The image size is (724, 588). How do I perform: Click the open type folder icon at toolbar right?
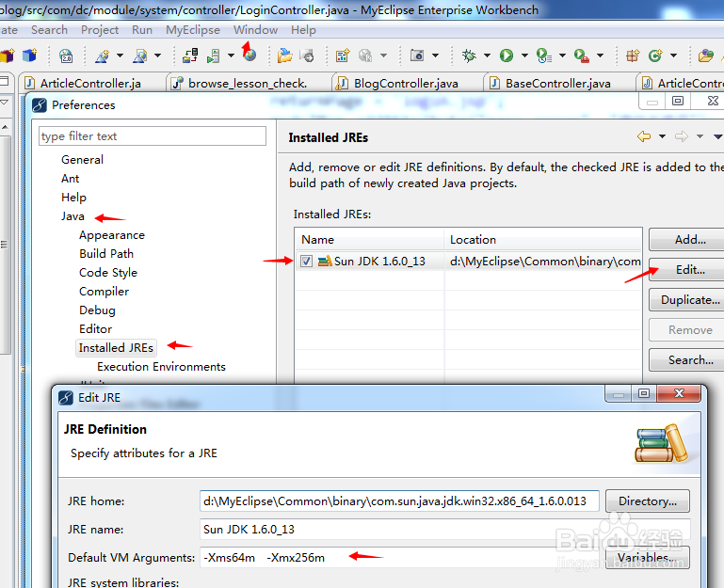(x=705, y=56)
